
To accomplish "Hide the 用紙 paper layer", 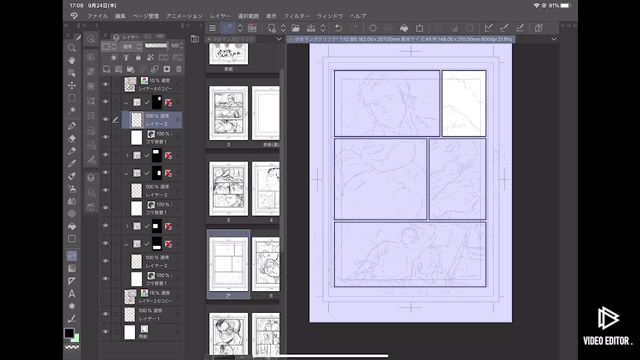I will tap(105, 332).
